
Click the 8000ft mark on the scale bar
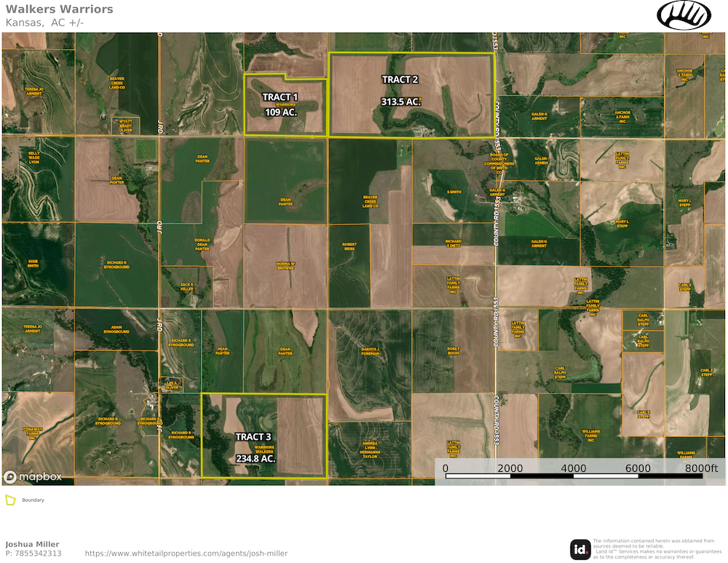(x=702, y=468)
